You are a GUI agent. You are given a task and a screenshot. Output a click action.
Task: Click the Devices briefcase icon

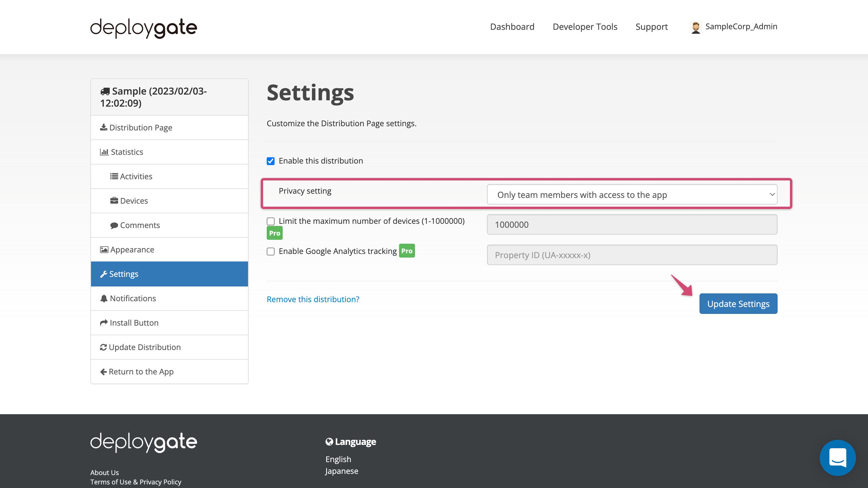[x=114, y=201]
